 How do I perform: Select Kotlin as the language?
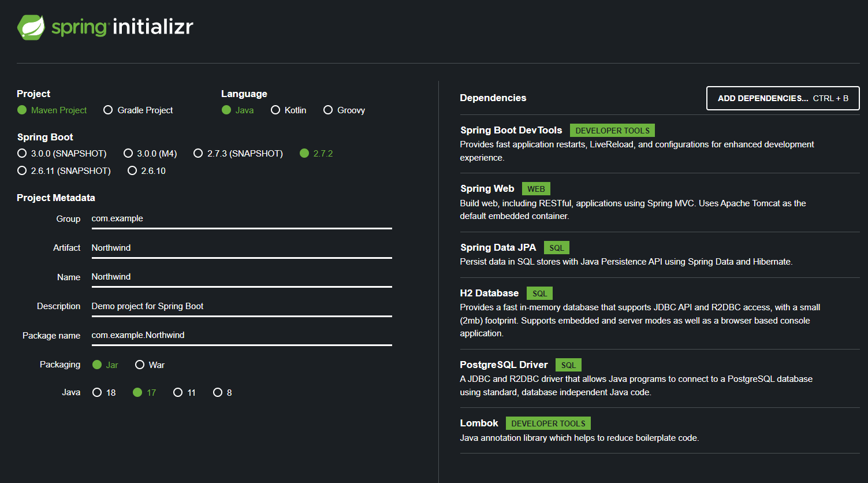pos(275,110)
